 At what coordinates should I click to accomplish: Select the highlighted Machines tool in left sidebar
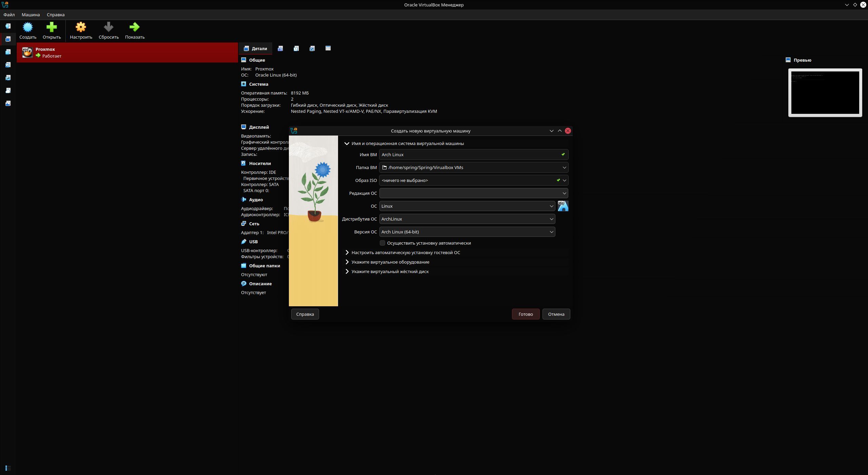coord(8,39)
